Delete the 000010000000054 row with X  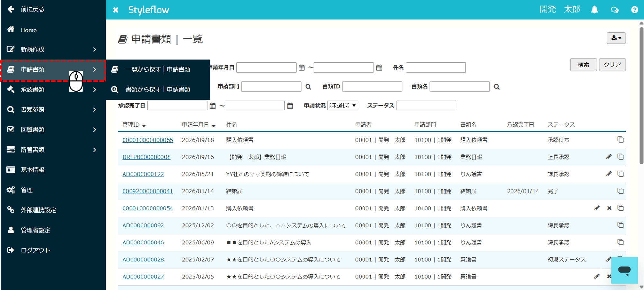pyautogui.click(x=609, y=208)
